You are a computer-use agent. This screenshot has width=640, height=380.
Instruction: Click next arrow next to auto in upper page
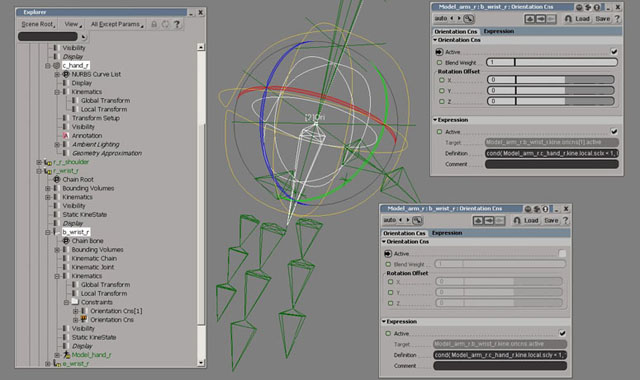(x=459, y=18)
